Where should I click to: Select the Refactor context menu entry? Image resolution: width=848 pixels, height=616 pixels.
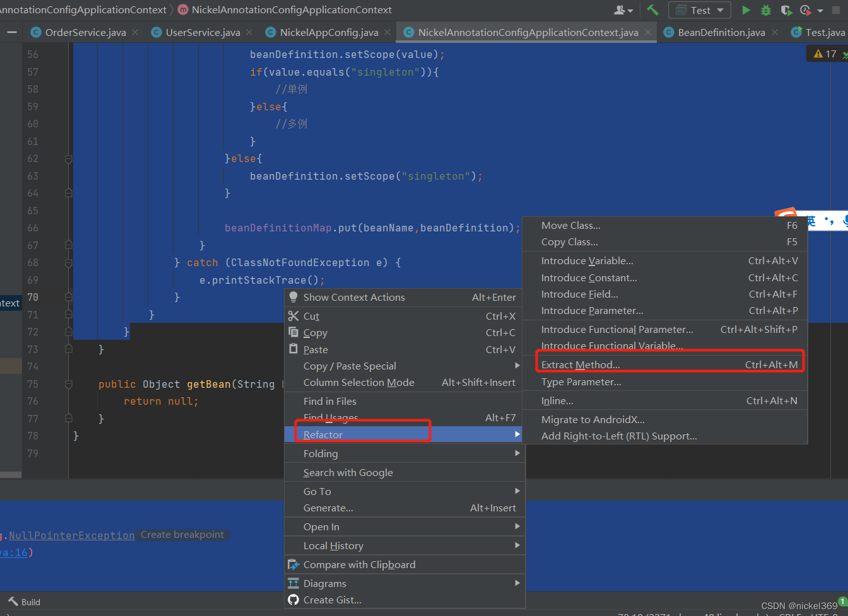tap(404, 434)
